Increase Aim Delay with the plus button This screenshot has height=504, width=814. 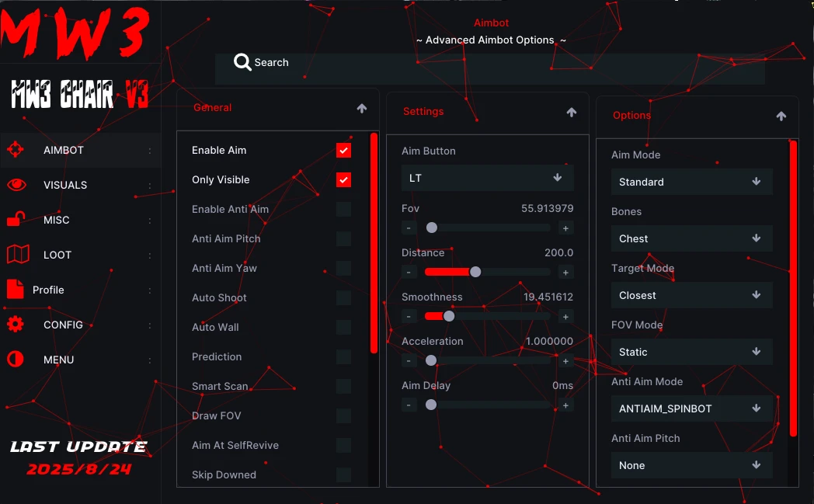point(566,405)
